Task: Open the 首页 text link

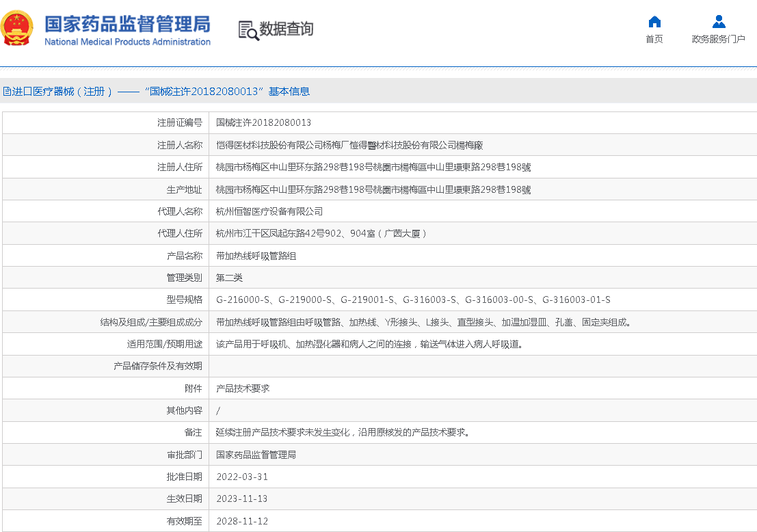Action: (x=654, y=40)
